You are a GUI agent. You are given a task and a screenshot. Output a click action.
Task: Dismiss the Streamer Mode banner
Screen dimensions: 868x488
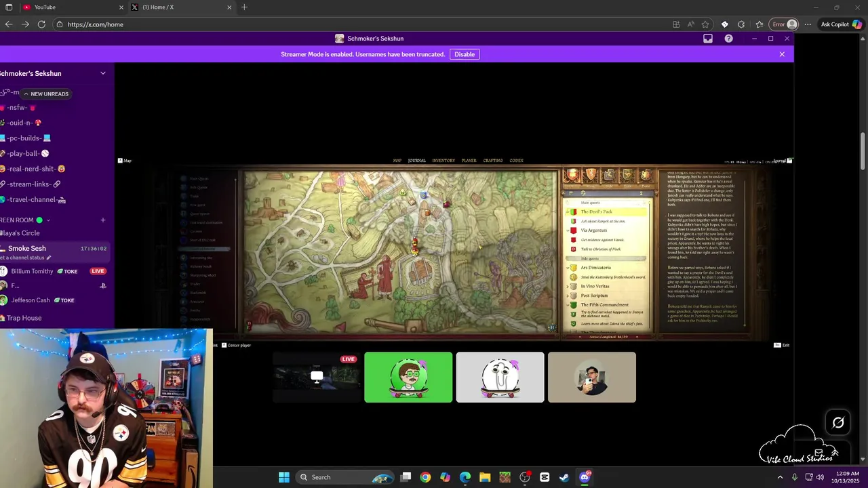(782, 54)
